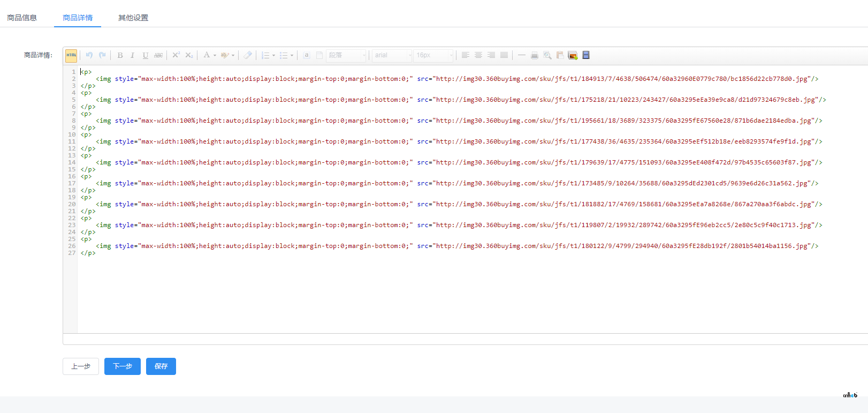The width and height of the screenshot is (868, 413).
Task: Click the text highlight color icon
Action: click(x=225, y=55)
